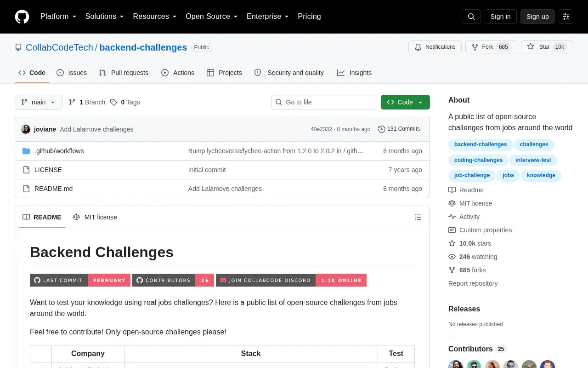Go to the GitHub homepage logo
This screenshot has width=588, height=368.
pyautogui.click(x=22, y=17)
